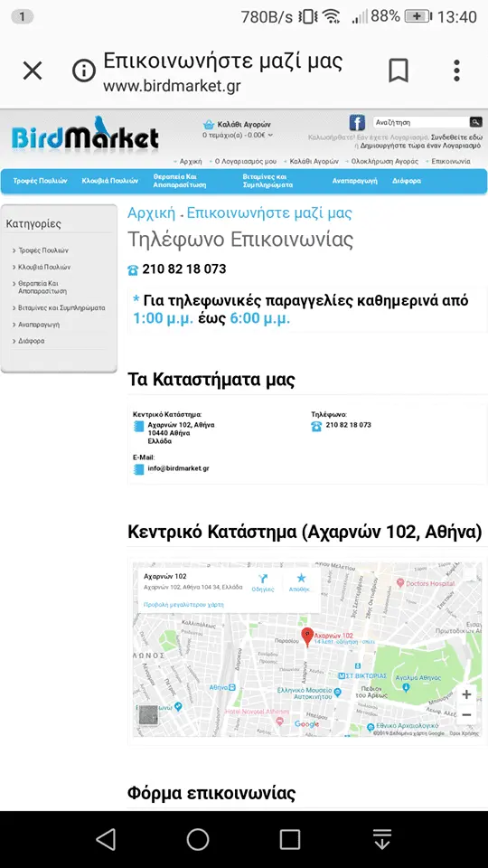This screenshot has height=868, width=488.
Task: Tap the BirdMarket logo
Action: point(84,135)
